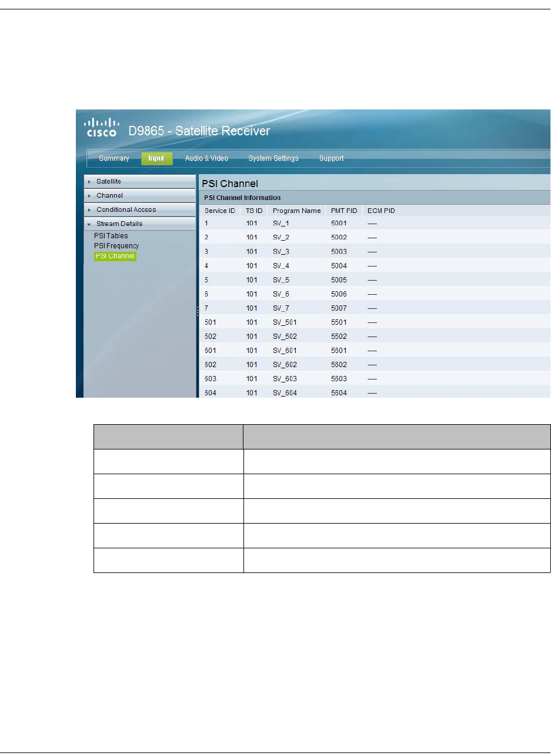Click PMT PID value 5004
551x756 pixels.
pyautogui.click(x=339, y=265)
